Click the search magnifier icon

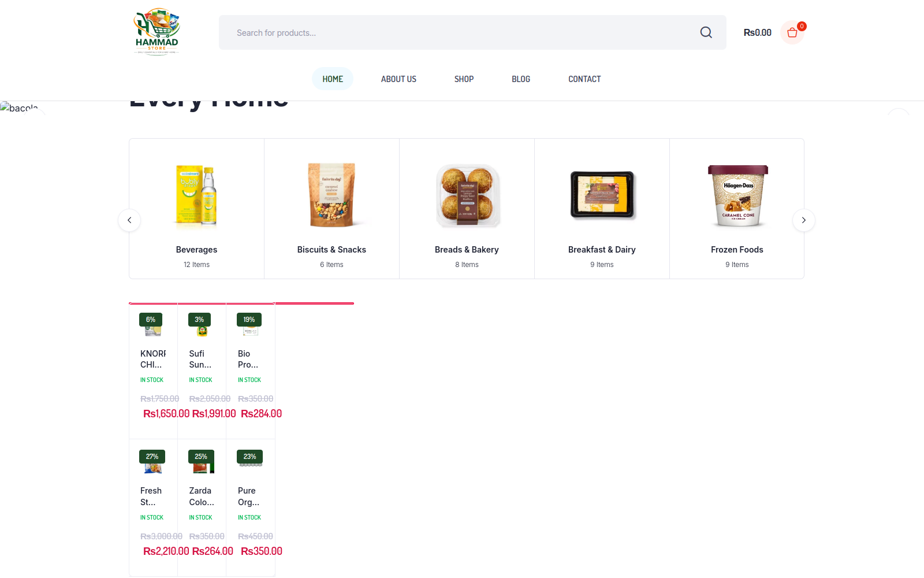click(706, 32)
